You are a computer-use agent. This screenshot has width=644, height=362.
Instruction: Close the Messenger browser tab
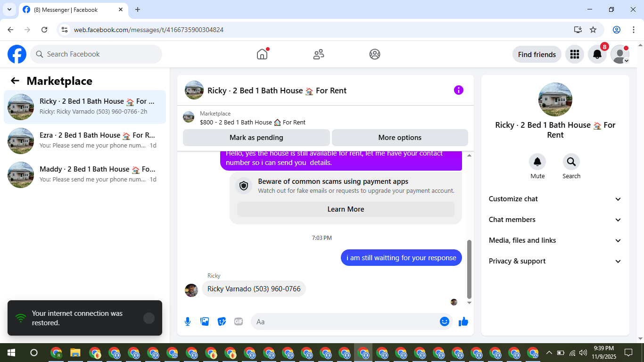(121, 9)
